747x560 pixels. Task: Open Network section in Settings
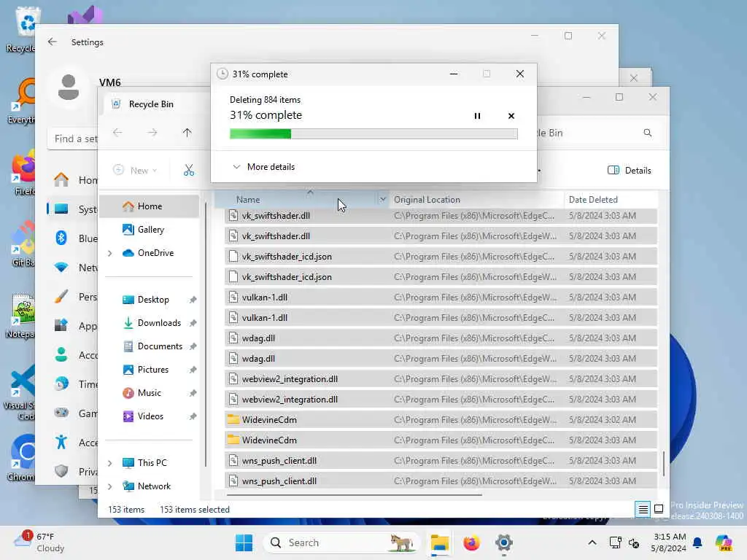74,267
